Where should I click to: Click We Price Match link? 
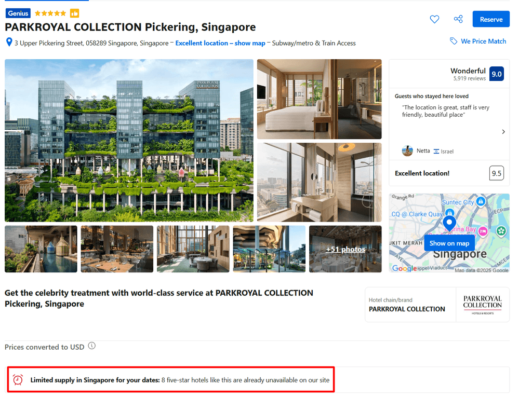coord(483,41)
